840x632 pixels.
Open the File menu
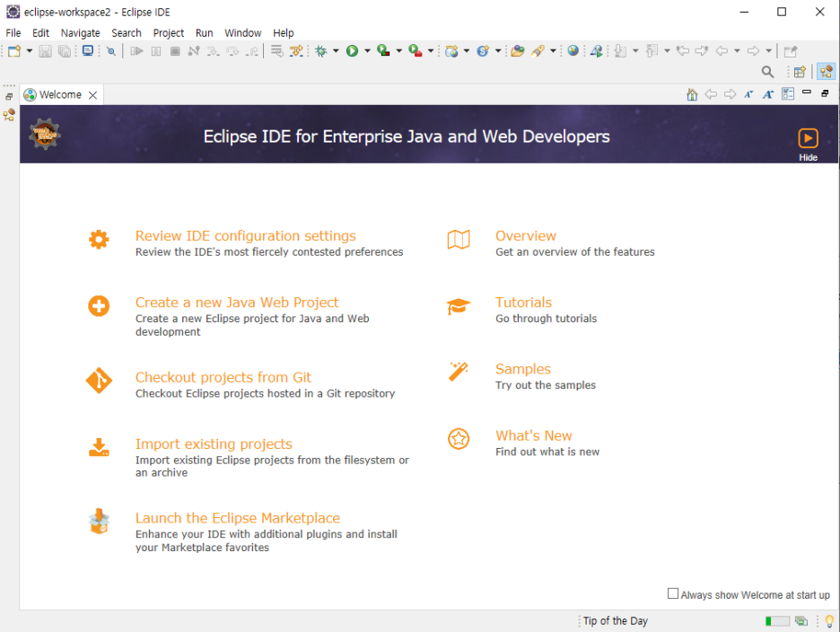[x=13, y=32]
